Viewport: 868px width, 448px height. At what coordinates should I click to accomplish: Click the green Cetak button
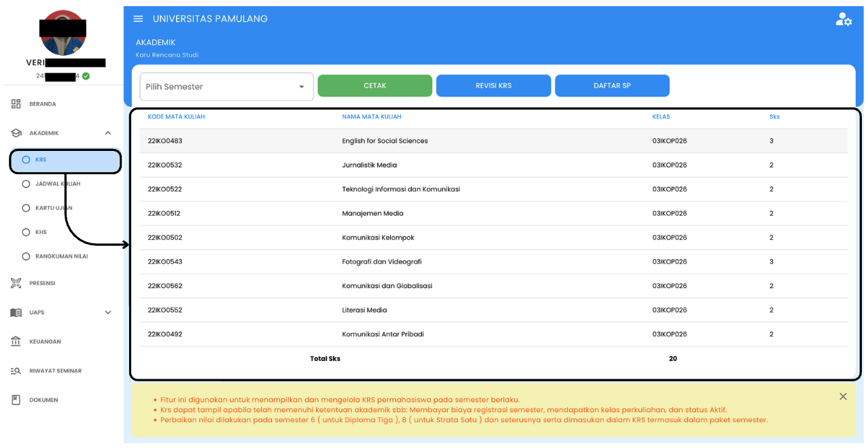tap(375, 86)
